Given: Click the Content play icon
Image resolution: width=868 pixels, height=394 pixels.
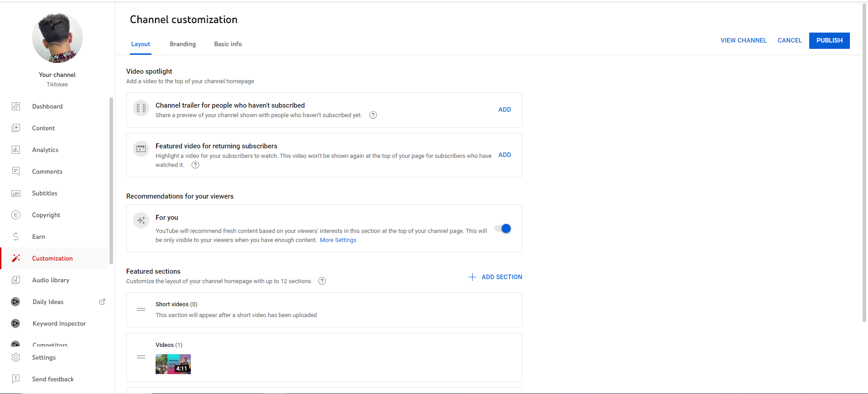Looking at the screenshot, I should (16, 128).
